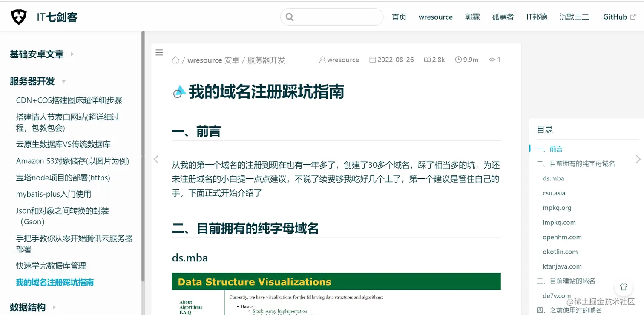
Task: Open CDN+COS搭建图床超详细步骤 article
Action: pos(69,100)
